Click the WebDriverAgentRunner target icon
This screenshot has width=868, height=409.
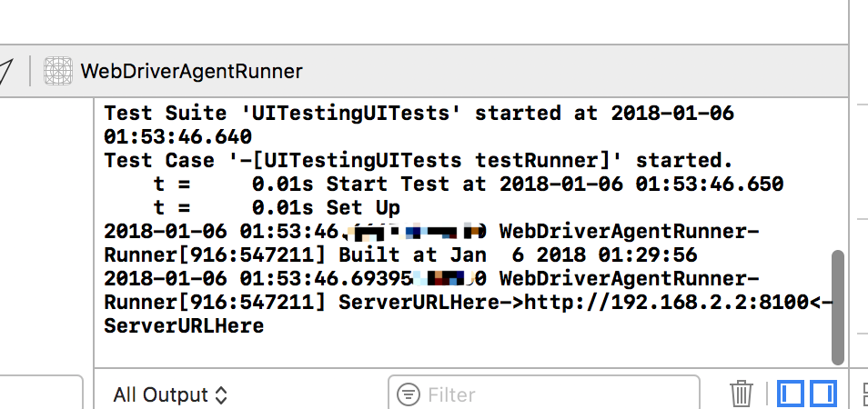58,71
